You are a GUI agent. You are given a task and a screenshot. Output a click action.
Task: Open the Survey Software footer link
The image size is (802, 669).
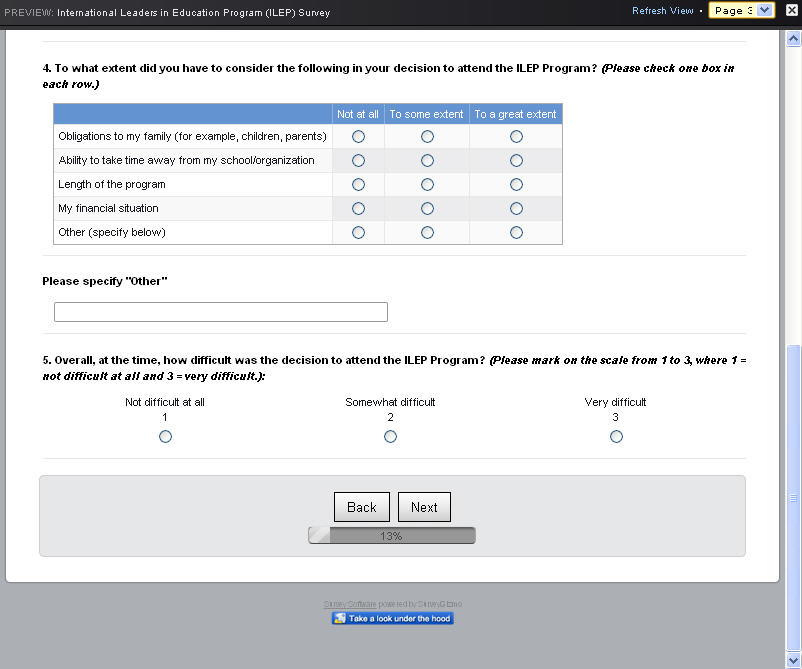click(350, 604)
